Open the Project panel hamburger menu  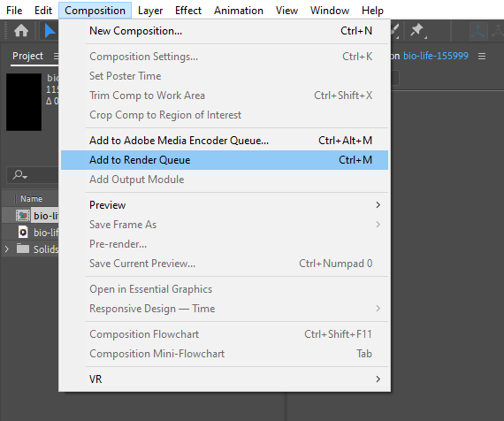click(56, 57)
